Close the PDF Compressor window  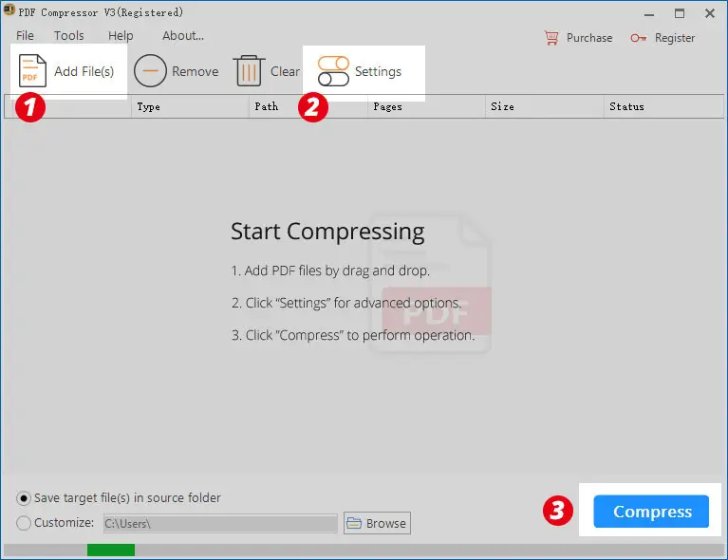pyautogui.click(x=709, y=13)
